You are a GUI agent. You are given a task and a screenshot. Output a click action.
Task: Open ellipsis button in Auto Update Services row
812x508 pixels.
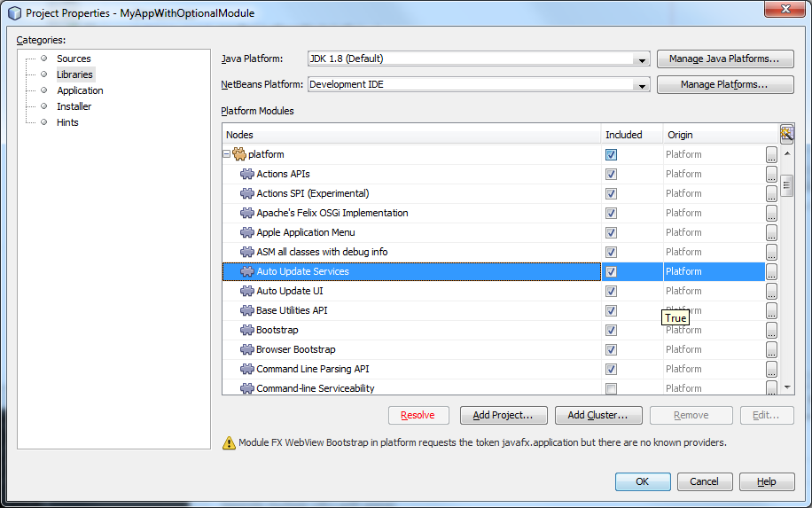tap(771, 271)
